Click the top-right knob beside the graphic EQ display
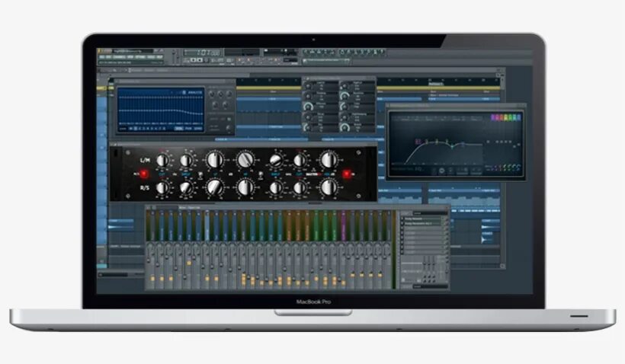 229,94
